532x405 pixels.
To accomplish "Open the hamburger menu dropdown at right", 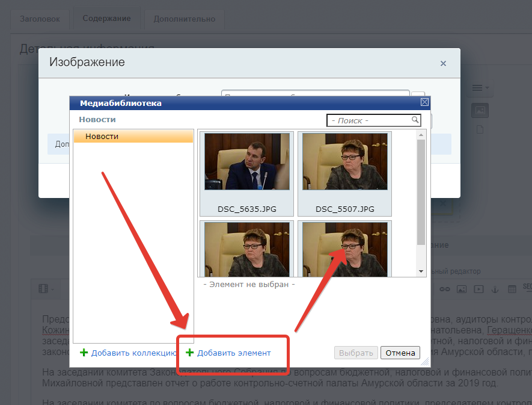I will pyautogui.click(x=479, y=88).
